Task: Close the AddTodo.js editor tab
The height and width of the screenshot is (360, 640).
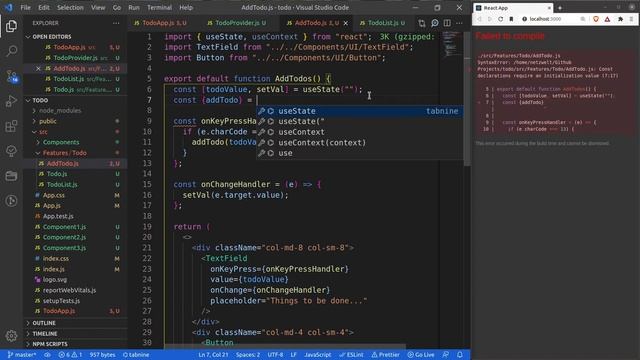Action: pos(346,23)
